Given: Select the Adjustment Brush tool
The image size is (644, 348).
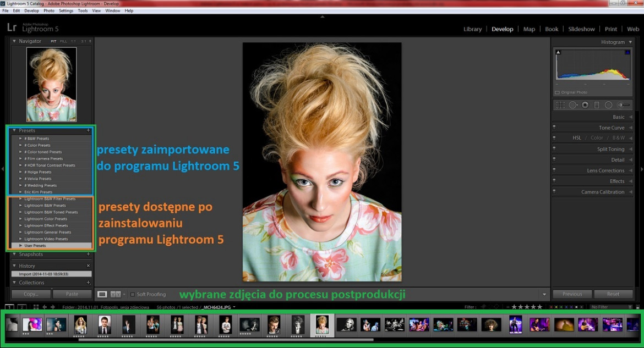Looking at the screenshot, I should (x=624, y=105).
